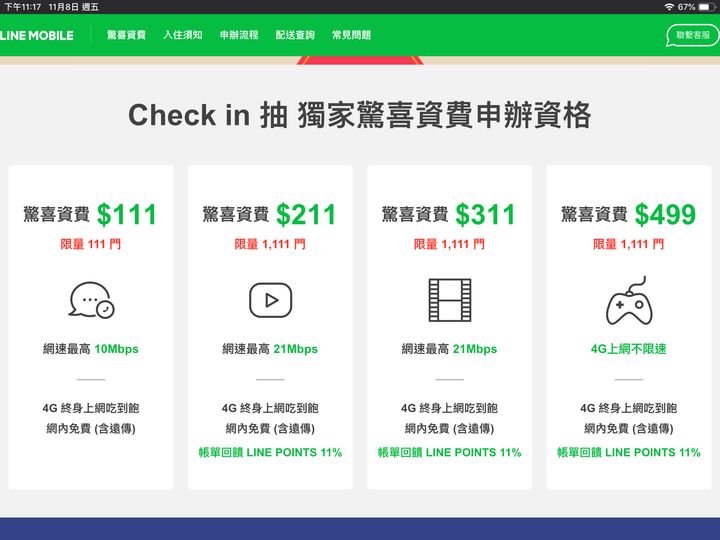Click 帳單回饋 LINE POINTS 11% on $211 card

pos(270,452)
